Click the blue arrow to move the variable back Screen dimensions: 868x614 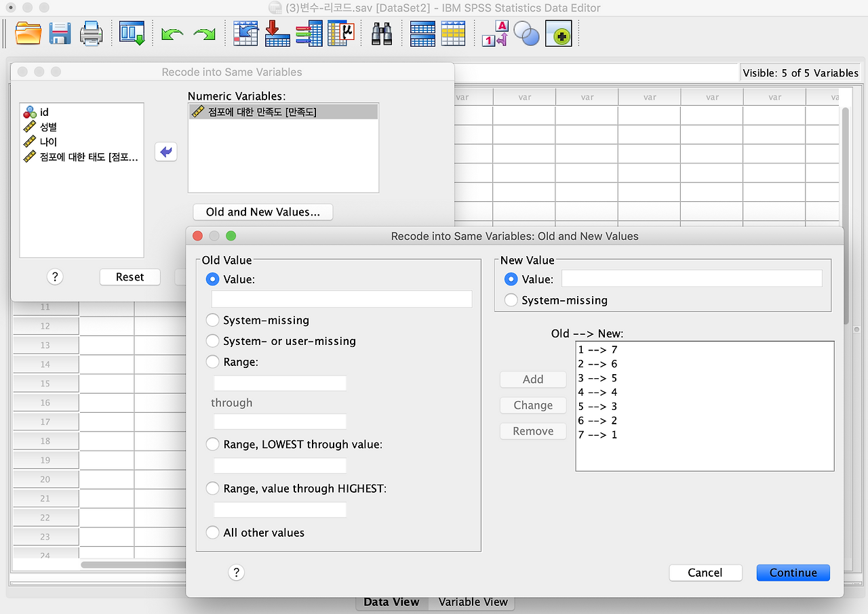[x=166, y=152]
